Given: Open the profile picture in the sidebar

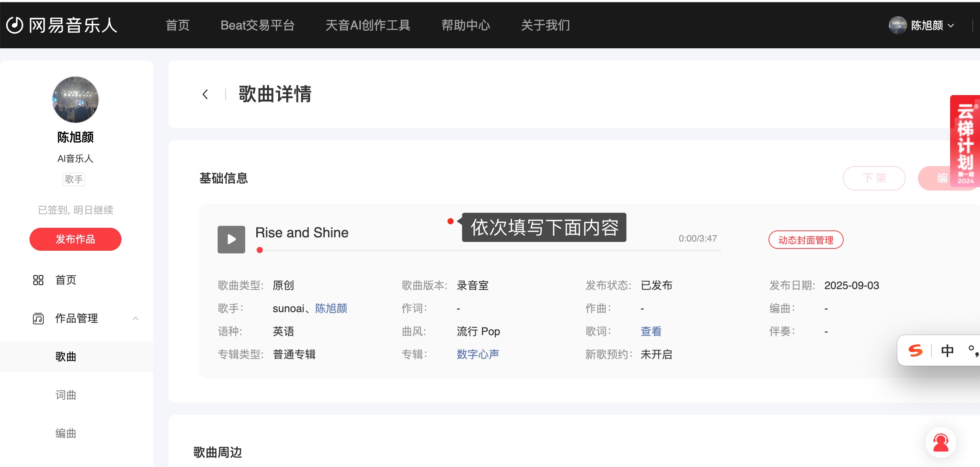Looking at the screenshot, I should click(x=75, y=100).
